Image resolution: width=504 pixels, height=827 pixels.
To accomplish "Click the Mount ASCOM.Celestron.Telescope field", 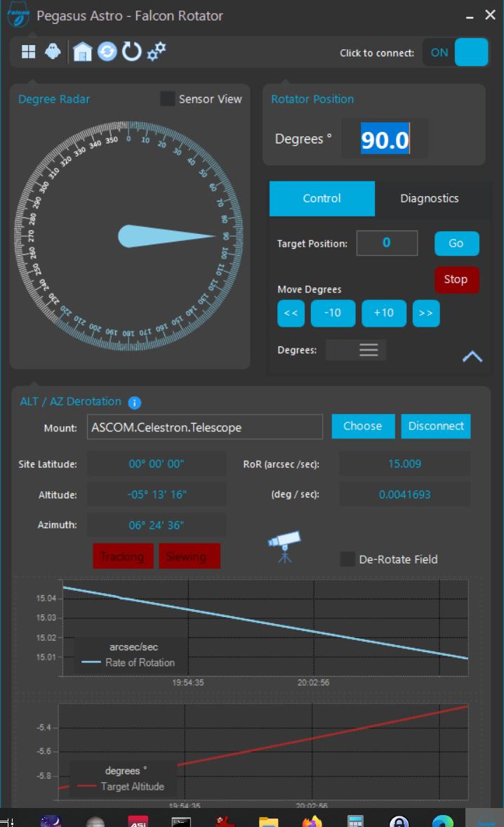I will 205,427.
